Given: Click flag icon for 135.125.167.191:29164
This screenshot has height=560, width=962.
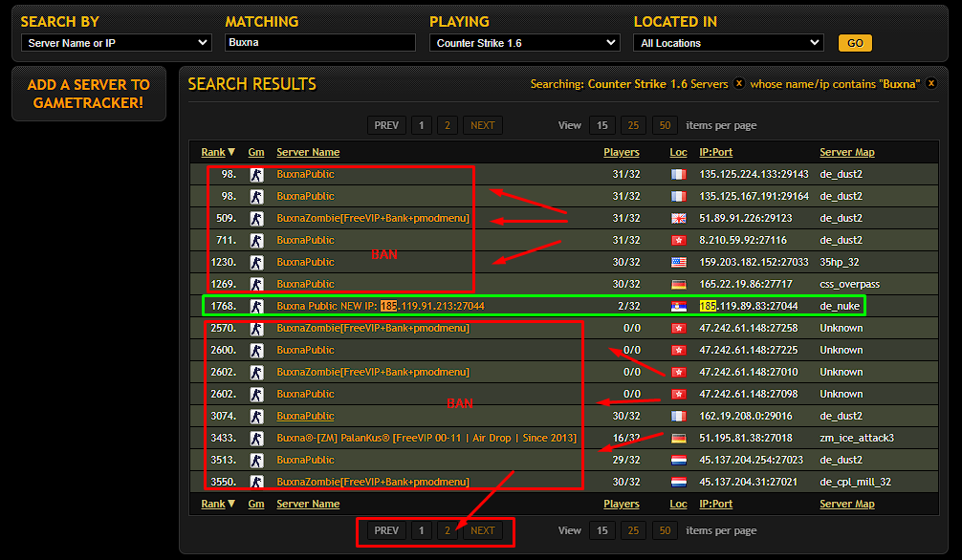Looking at the screenshot, I should pyautogui.click(x=679, y=196).
